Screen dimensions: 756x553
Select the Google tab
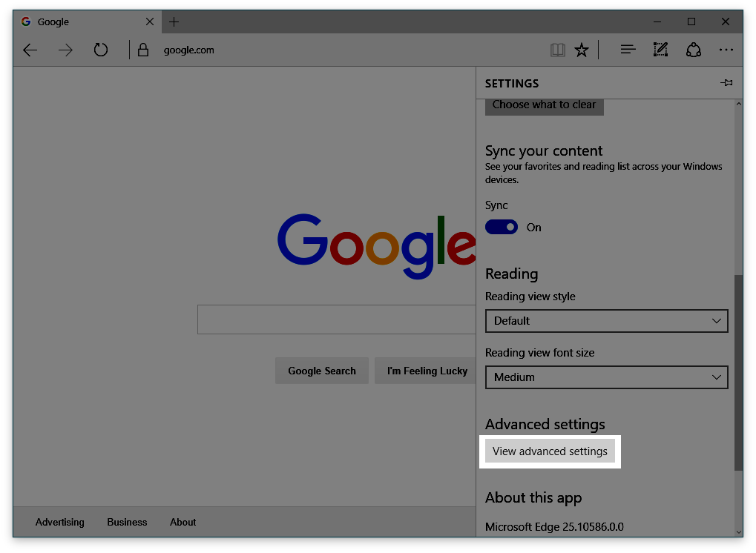coord(88,22)
